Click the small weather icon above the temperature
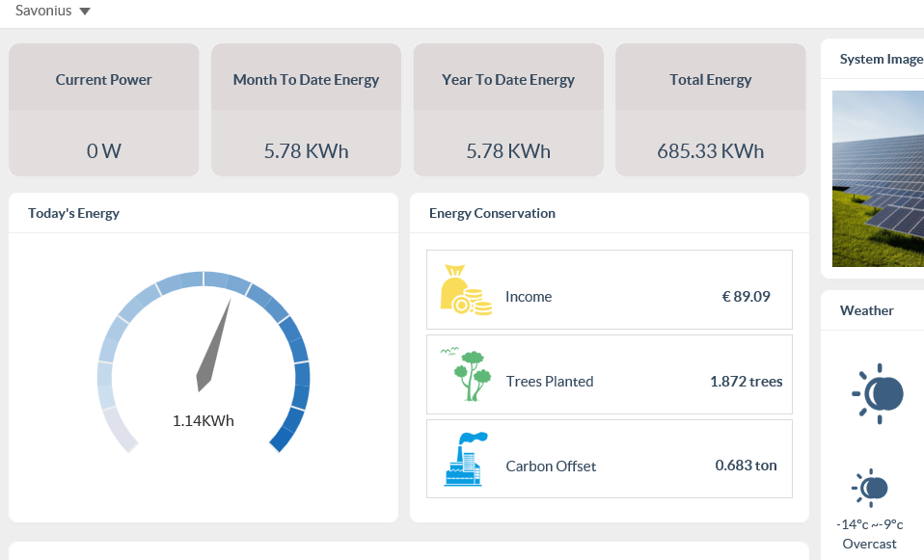924x560 pixels. click(x=870, y=488)
